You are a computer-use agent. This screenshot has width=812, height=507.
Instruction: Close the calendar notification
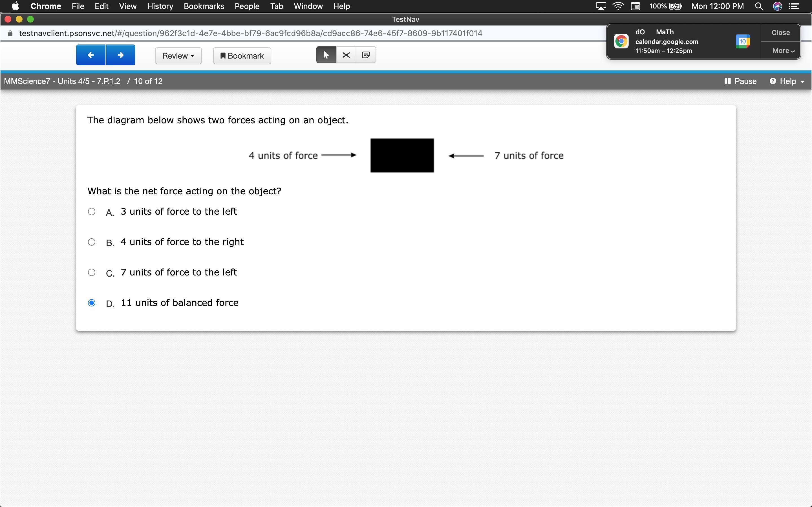point(780,32)
